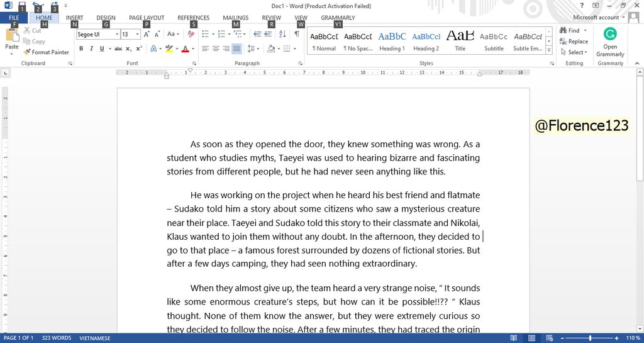Align text to the right
The height and width of the screenshot is (343, 644).
(x=226, y=48)
